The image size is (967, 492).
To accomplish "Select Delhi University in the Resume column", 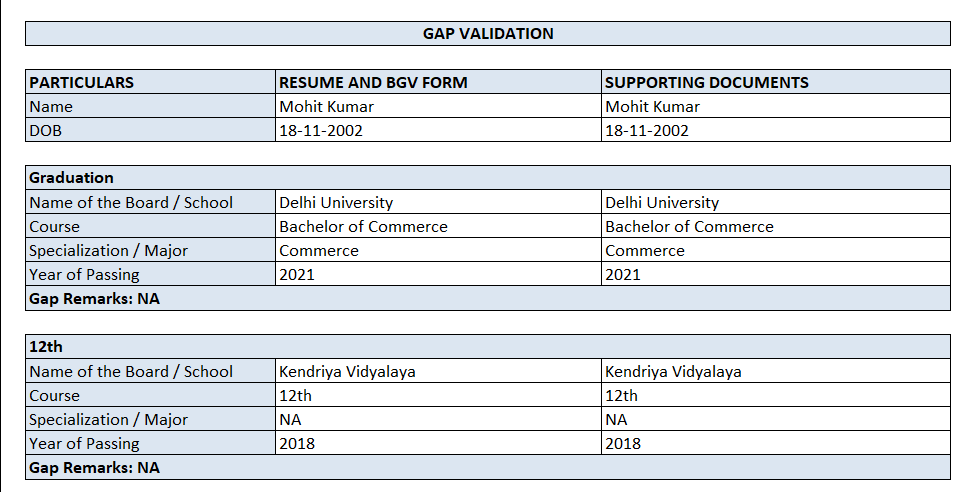I will click(336, 203).
